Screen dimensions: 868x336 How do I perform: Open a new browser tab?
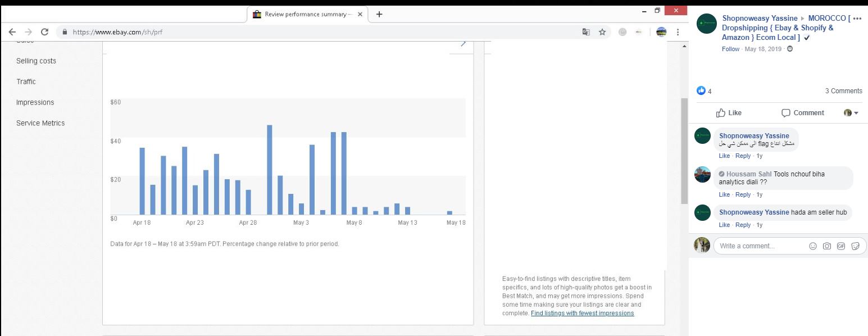(379, 14)
